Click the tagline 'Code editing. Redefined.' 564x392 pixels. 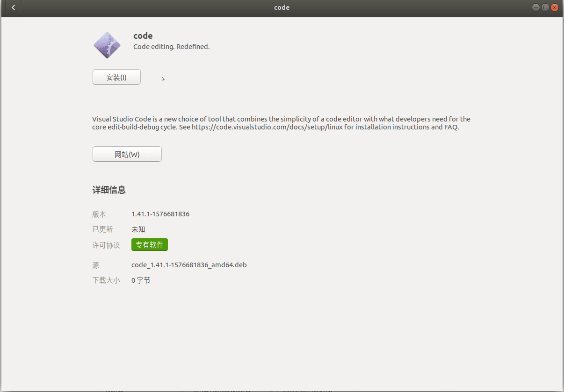(x=172, y=47)
